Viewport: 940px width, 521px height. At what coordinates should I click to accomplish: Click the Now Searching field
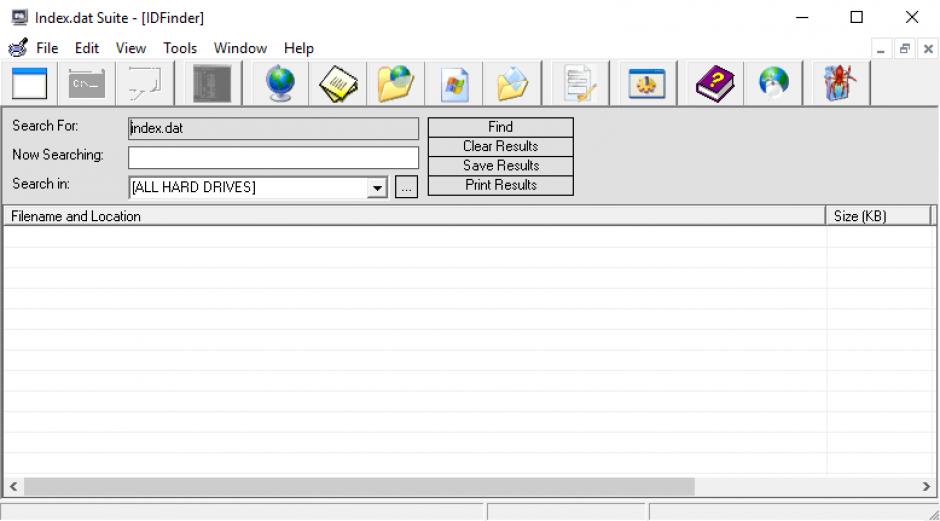click(273, 158)
